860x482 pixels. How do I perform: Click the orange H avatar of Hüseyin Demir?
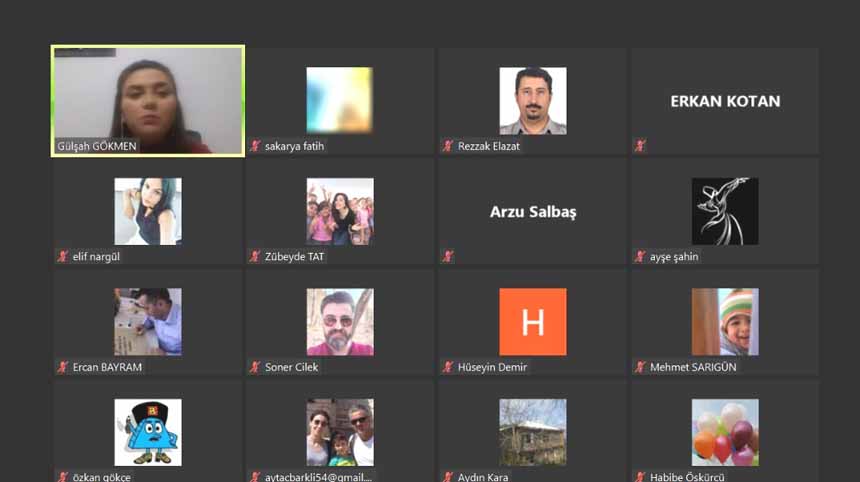[x=532, y=322]
